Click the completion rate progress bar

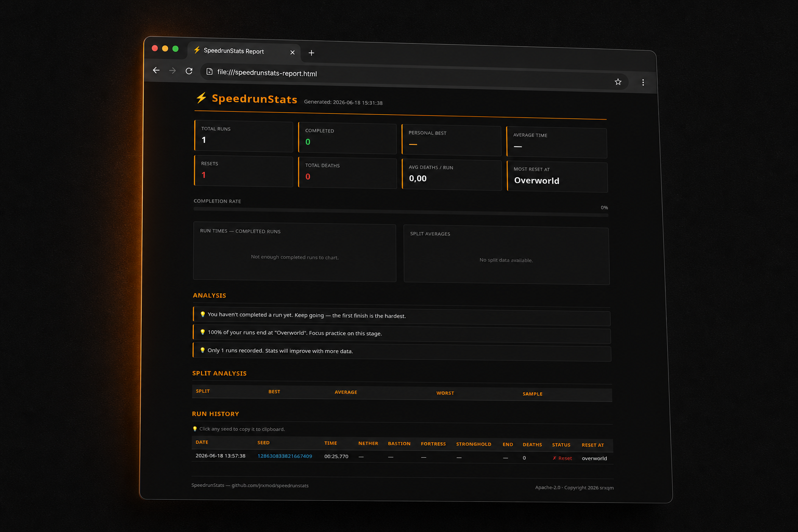click(x=401, y=212)
